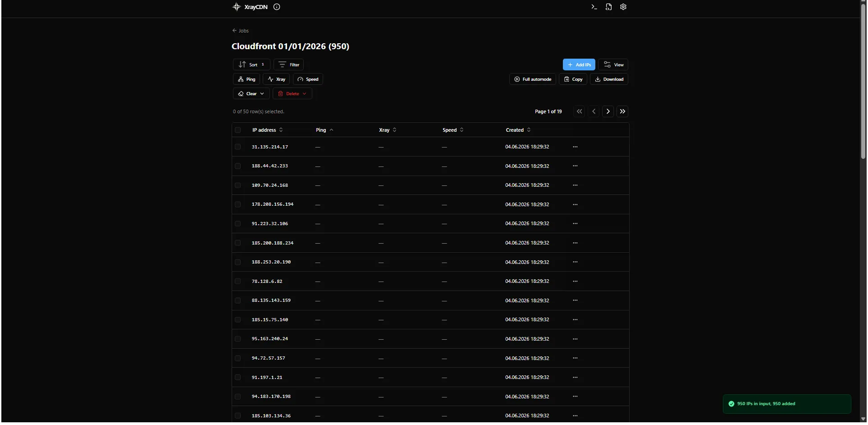Screen dimensions: 868x425
Task: Click the 'Cloudfront 01/01/2026 (950)' title
Action: [290, 46]
